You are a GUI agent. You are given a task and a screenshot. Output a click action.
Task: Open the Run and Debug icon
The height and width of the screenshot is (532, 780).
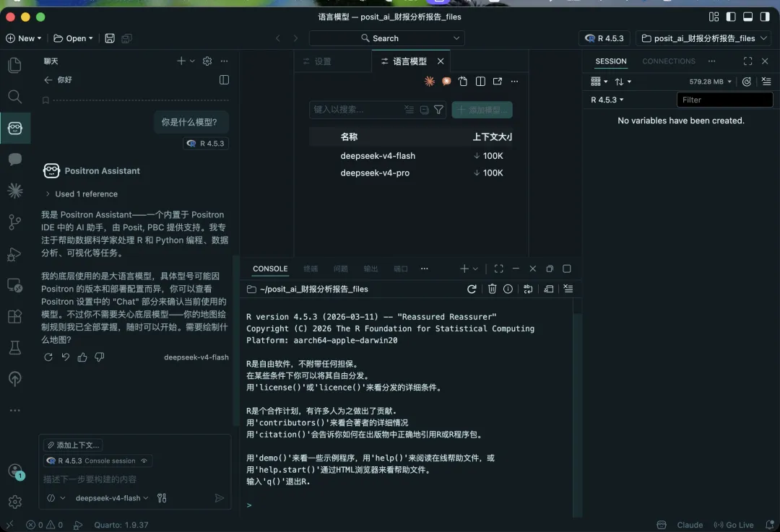click(15, 254)
